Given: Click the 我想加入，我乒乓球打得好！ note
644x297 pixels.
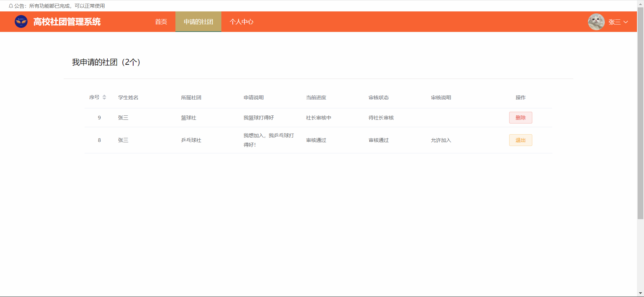Looking at the screenshot, I should 269,140.
